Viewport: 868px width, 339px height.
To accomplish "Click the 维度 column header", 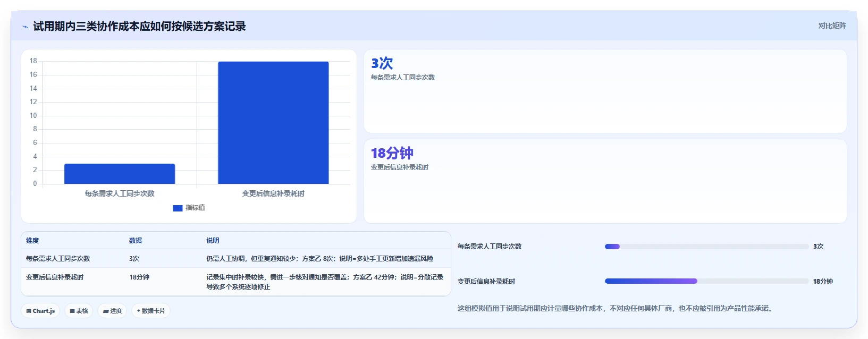I will [32, 241].
